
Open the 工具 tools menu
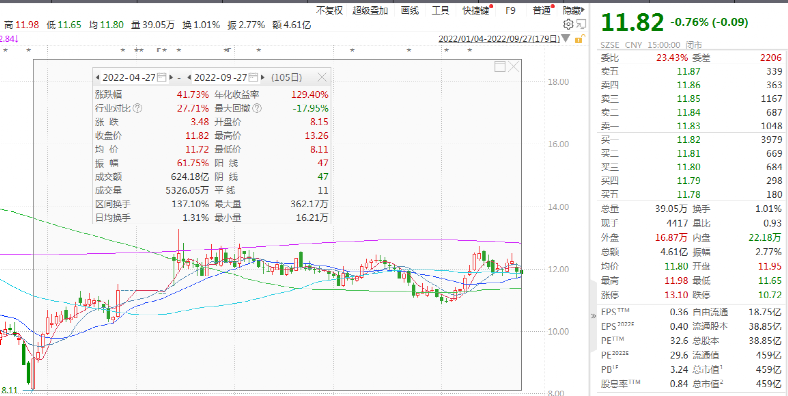pos(441,10)
